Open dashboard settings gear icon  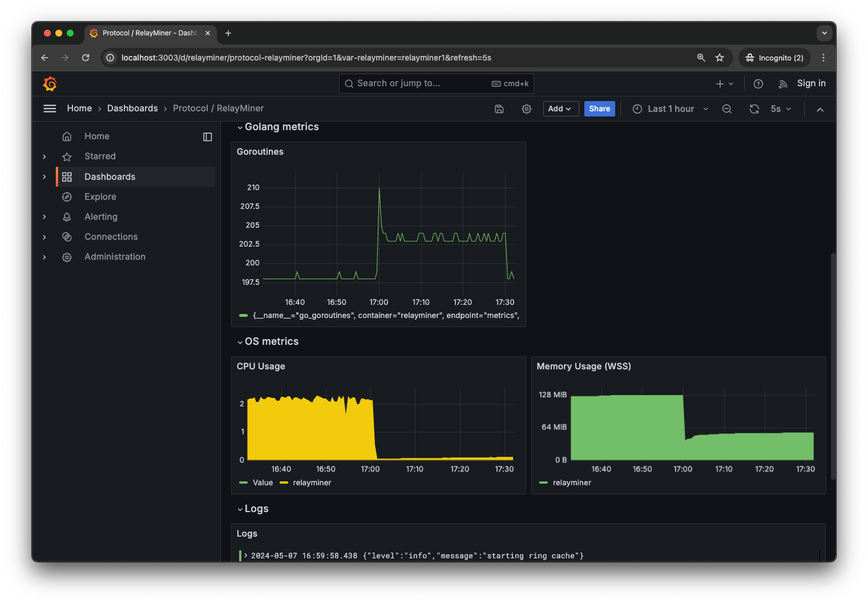click(x=527, y=109)
